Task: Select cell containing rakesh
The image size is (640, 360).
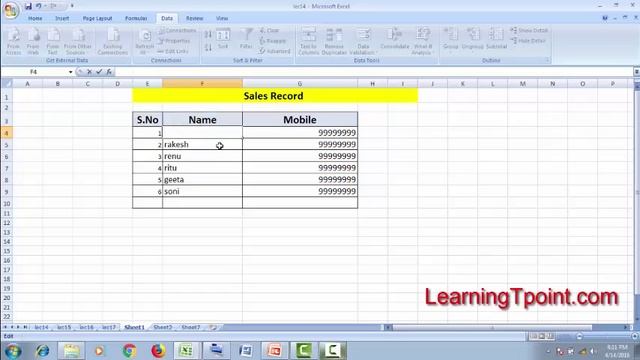Action: click(x=202, y=144)
